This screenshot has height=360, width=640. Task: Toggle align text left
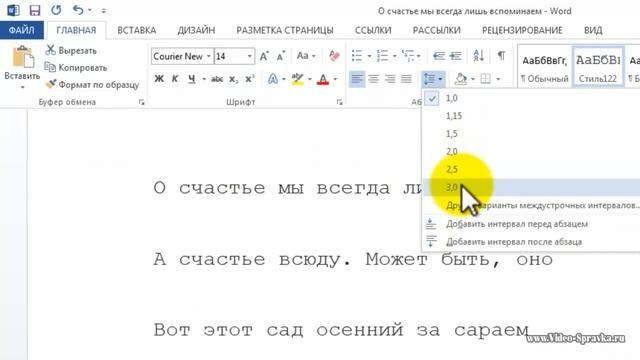[357, 78]
